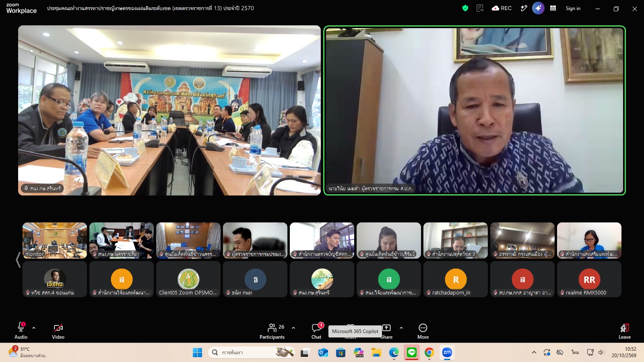The image size is (644, 362).
Task: Click the cloud REC recording indicator
Action: coord(502,8)
